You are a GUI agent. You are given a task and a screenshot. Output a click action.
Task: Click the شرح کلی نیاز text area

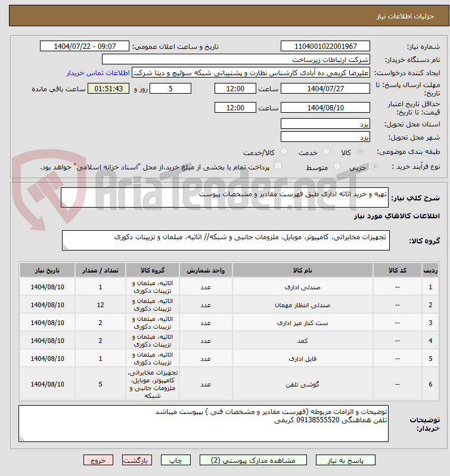coord(225,197)
